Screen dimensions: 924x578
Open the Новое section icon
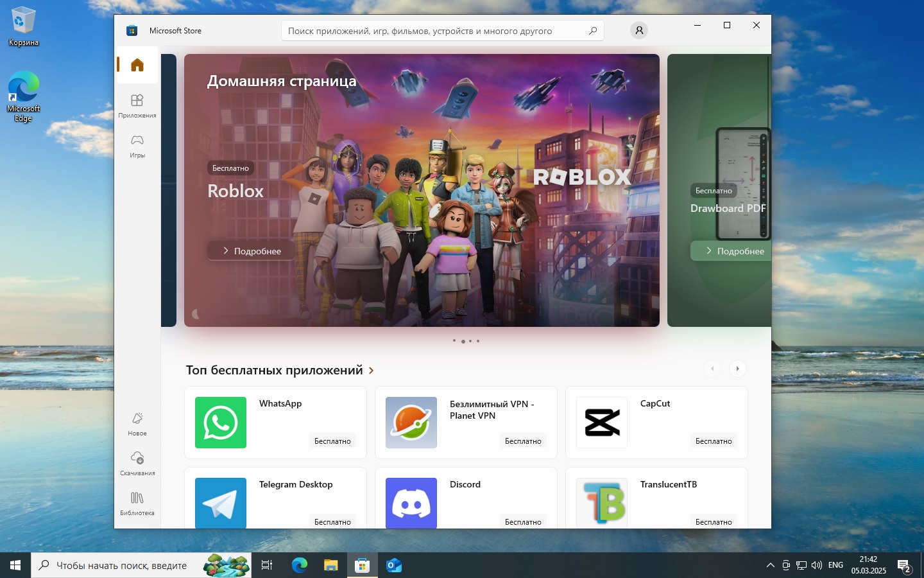coord(137,423)
